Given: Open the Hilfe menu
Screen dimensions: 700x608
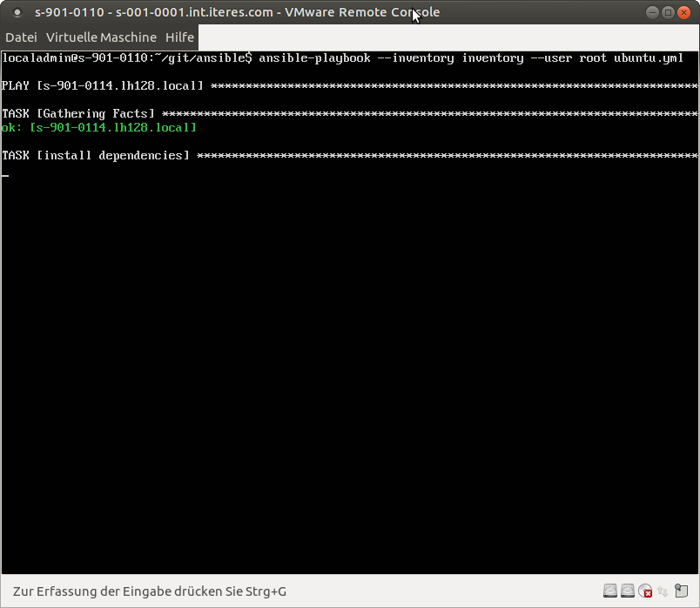Looking at the screenshot, I should tap(179, 37).
